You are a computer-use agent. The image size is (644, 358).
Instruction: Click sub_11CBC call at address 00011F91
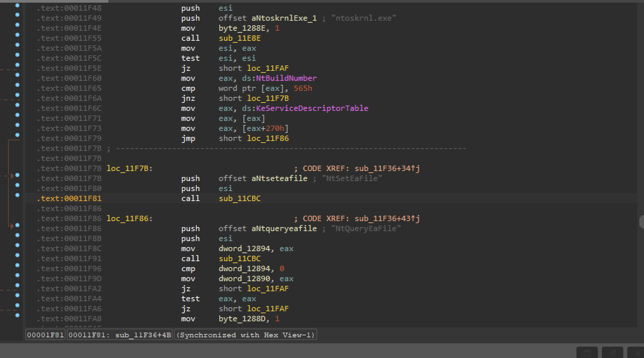tap(239, 258)
